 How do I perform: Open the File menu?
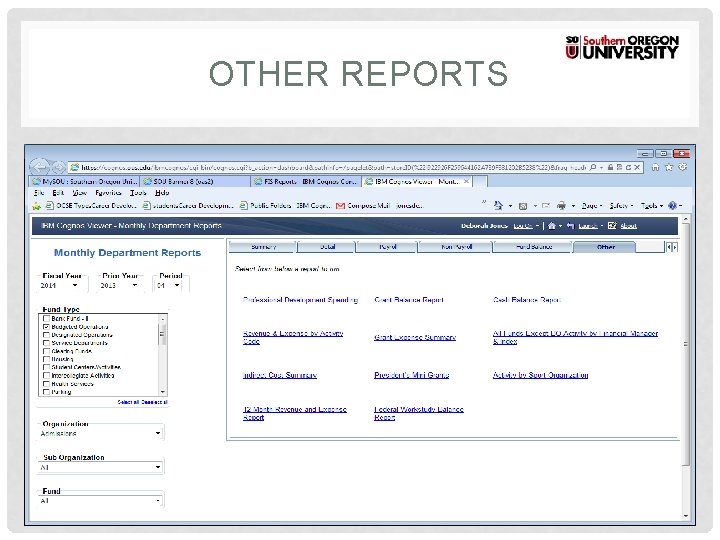point(39,193)
